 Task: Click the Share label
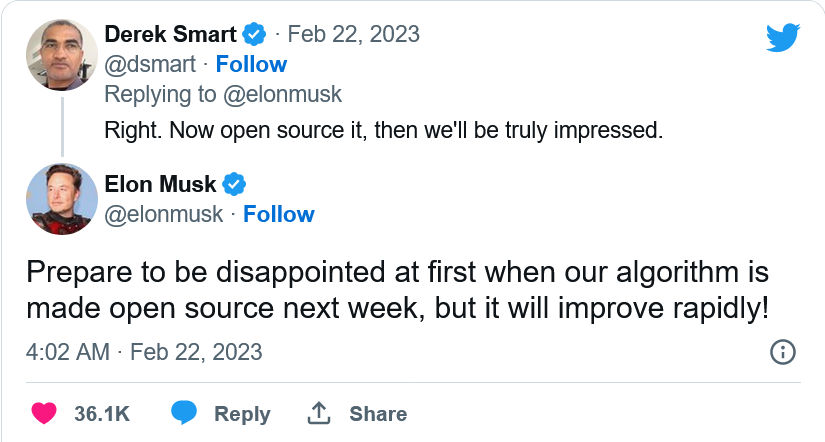378,413
